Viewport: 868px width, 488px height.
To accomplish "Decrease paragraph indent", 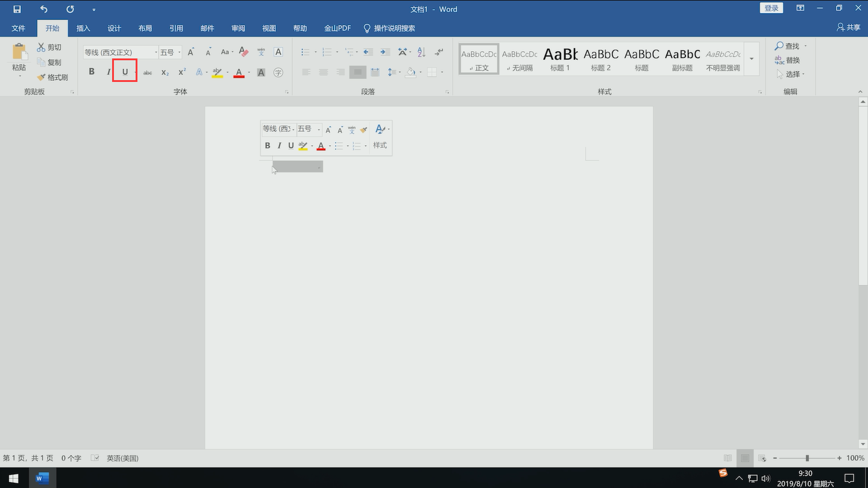I will pyautogui.click(x=368, y=52).
